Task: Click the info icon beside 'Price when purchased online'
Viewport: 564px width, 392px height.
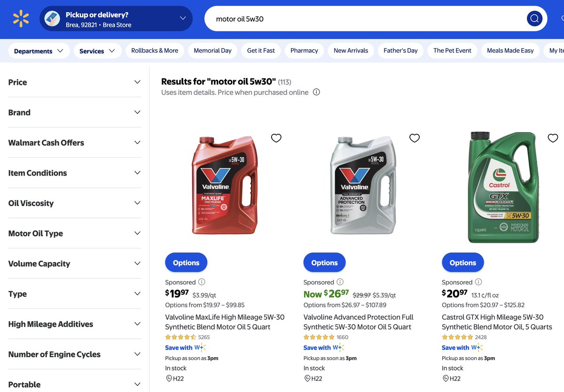Action: tap(316, 92)
